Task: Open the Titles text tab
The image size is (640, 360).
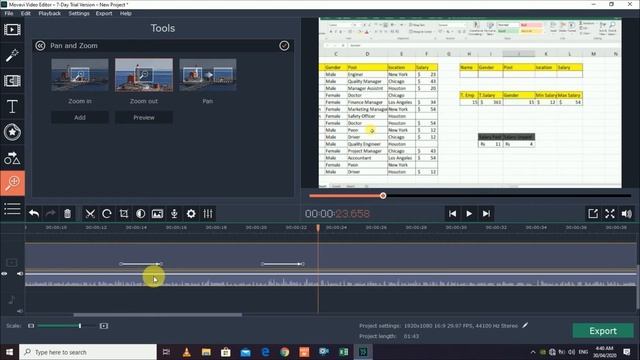Action: [x=12, y=107]
